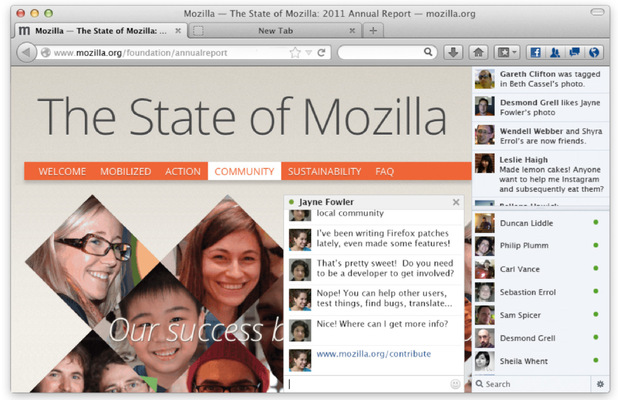Click the Facebook icon in the toolbar
The height and width of the screenshot is (400, 618).
[533, 52]
